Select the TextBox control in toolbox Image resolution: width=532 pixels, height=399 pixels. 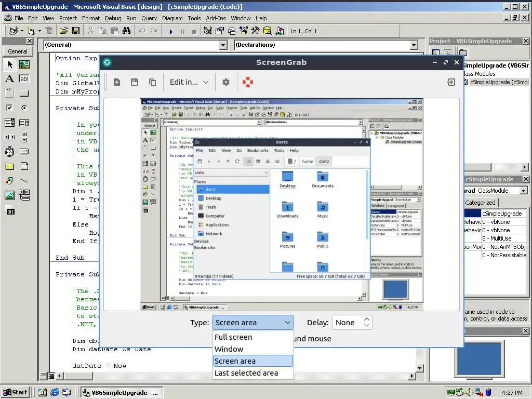tap(24, 79)
